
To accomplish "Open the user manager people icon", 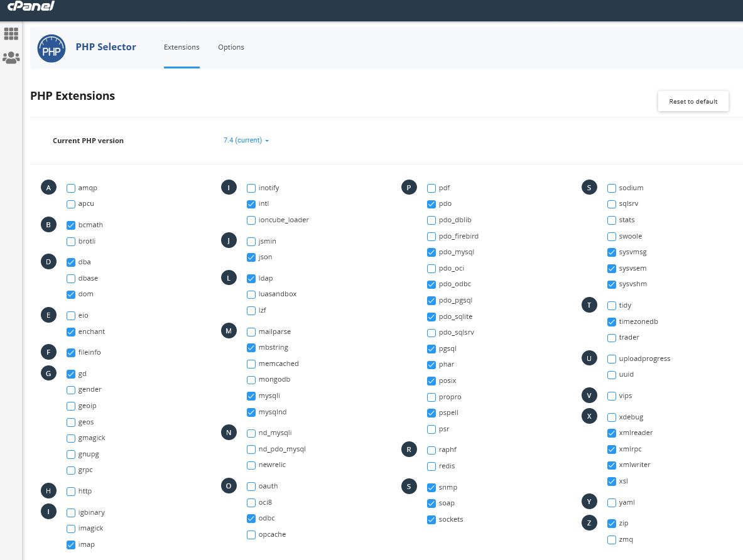I will pyautogui.click(x=11, y=58).
